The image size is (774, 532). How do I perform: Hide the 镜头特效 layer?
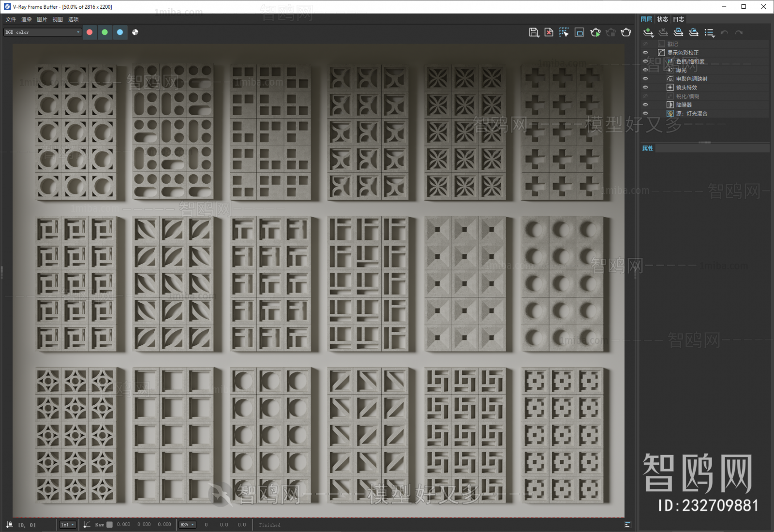tap(645, 88)
